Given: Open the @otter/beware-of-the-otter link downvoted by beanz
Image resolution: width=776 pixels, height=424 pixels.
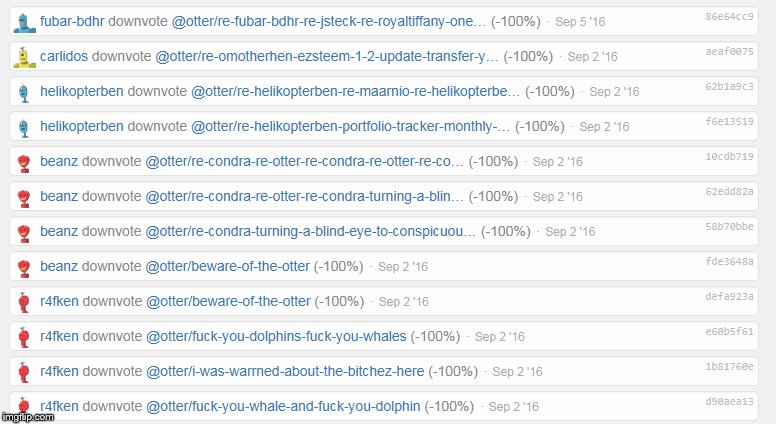Looking at the screenshot, I should tap(228, 266).
